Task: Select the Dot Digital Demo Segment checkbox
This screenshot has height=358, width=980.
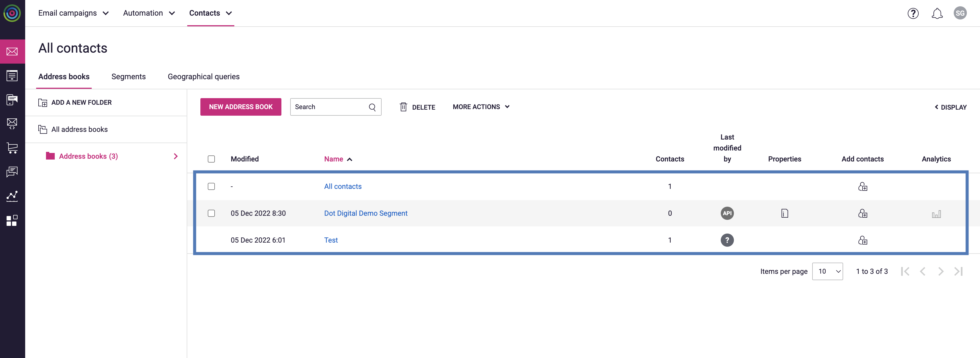Action: tap(211, 213)
